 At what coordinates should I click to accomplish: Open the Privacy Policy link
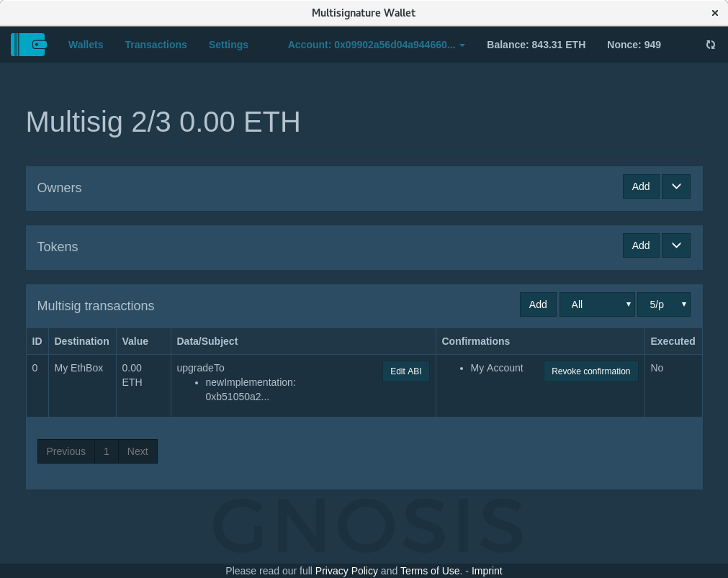coord(346,571)
